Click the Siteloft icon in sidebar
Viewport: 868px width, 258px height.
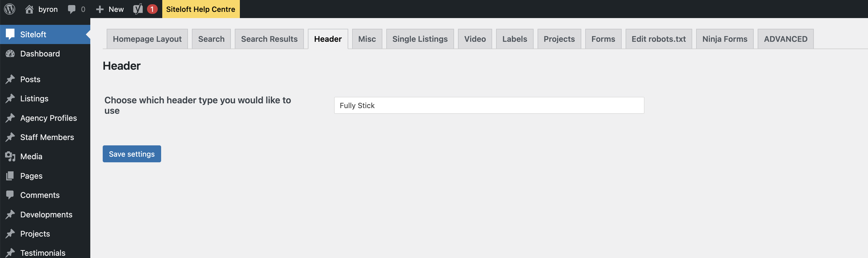click(x=10, y=34)
